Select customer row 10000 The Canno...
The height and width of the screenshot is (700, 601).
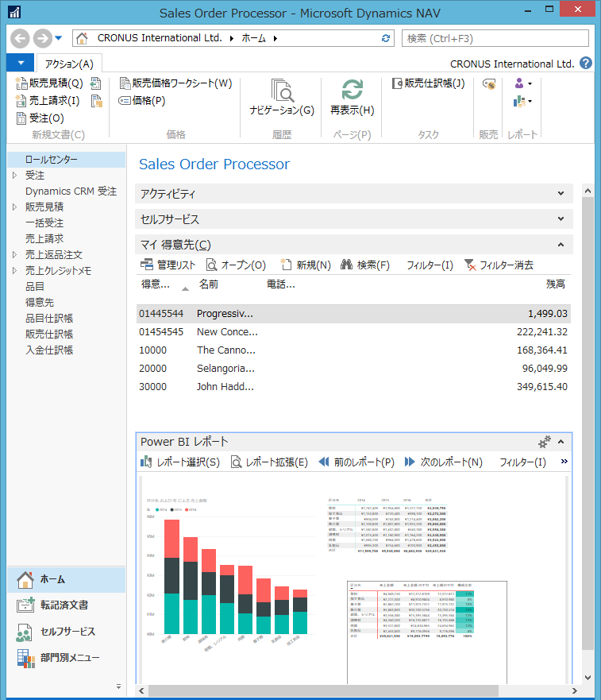[x=353, y=350]
